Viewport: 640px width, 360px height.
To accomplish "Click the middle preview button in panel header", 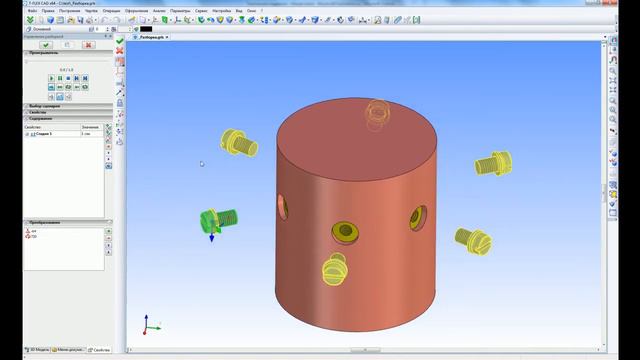I will click(x=67, y=45).
